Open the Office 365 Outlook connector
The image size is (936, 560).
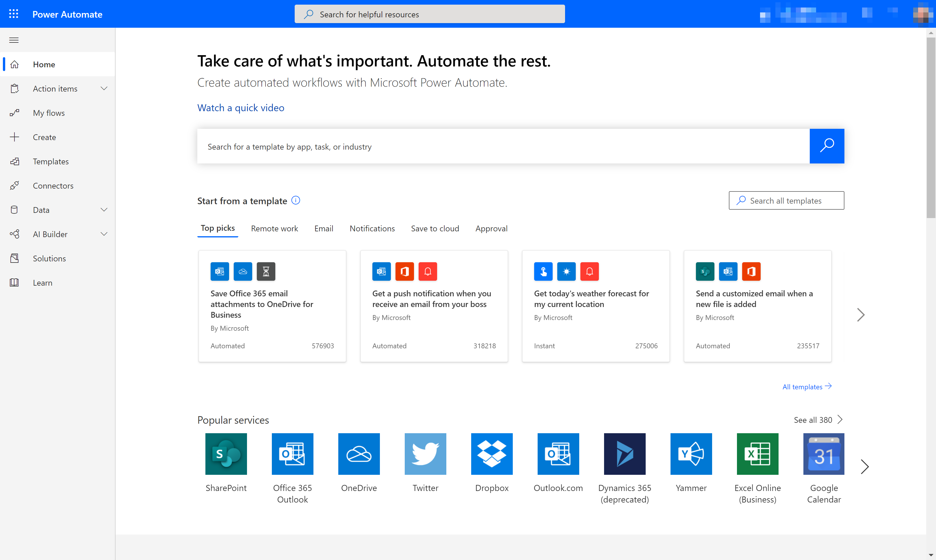point(292,453)
